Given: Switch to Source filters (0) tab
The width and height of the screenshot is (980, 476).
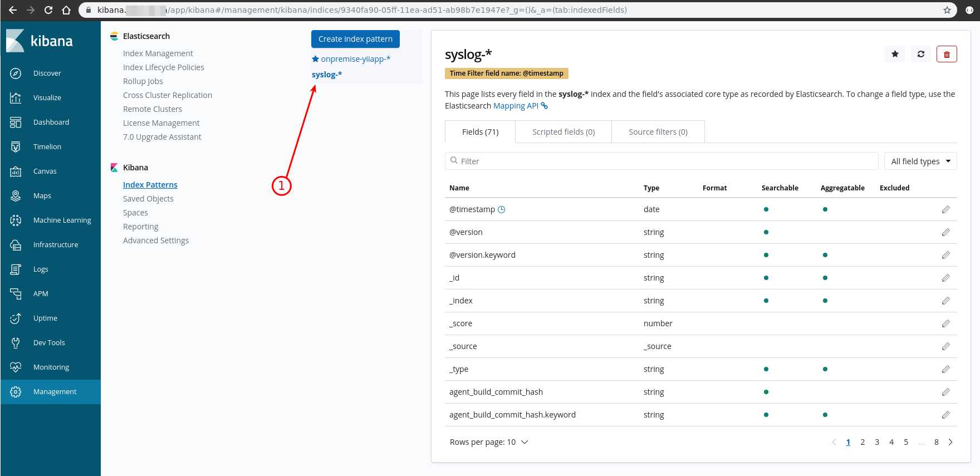Looking at the screenshot, I should [658, 132].
